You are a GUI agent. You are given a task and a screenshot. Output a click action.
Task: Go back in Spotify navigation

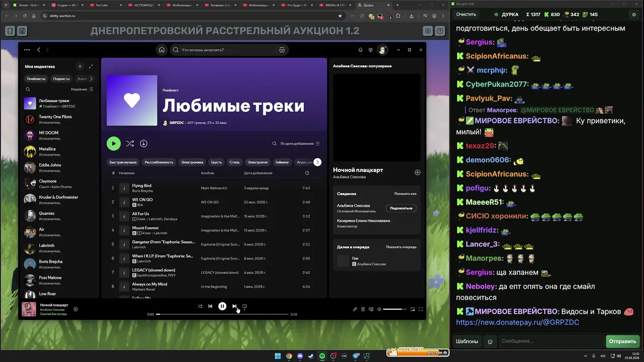39,50
